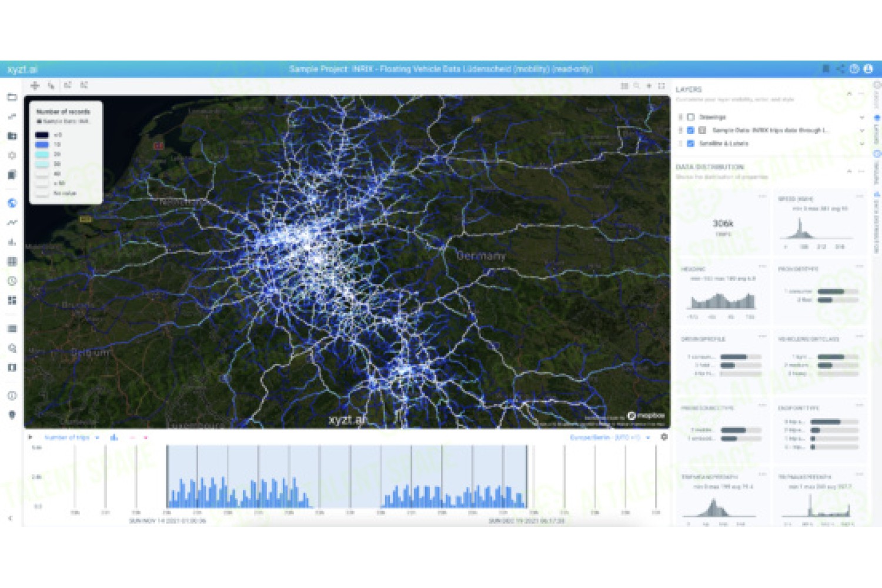Click the stacked copies icon in left sidebar
882x588 pixels.
(12, 175)
